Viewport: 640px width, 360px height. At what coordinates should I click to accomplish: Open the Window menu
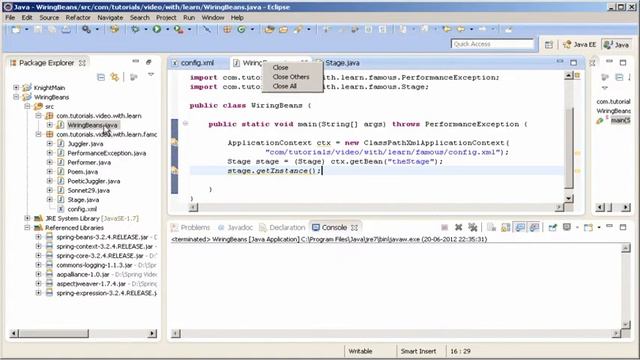point(213,18)
